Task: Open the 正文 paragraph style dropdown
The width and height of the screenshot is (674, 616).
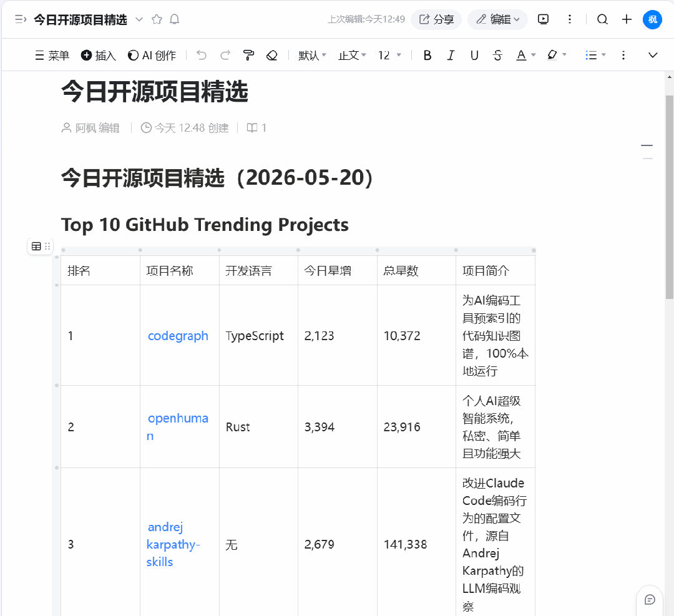Action: point(352,56)
